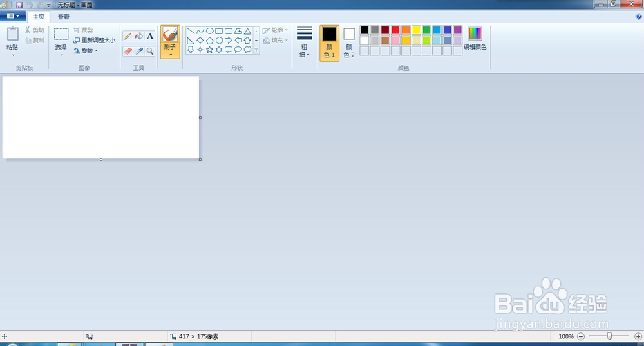Click the Paste (粘贴) clipboard icon
This screenshot has width=644, height=346.
(13, 34)
